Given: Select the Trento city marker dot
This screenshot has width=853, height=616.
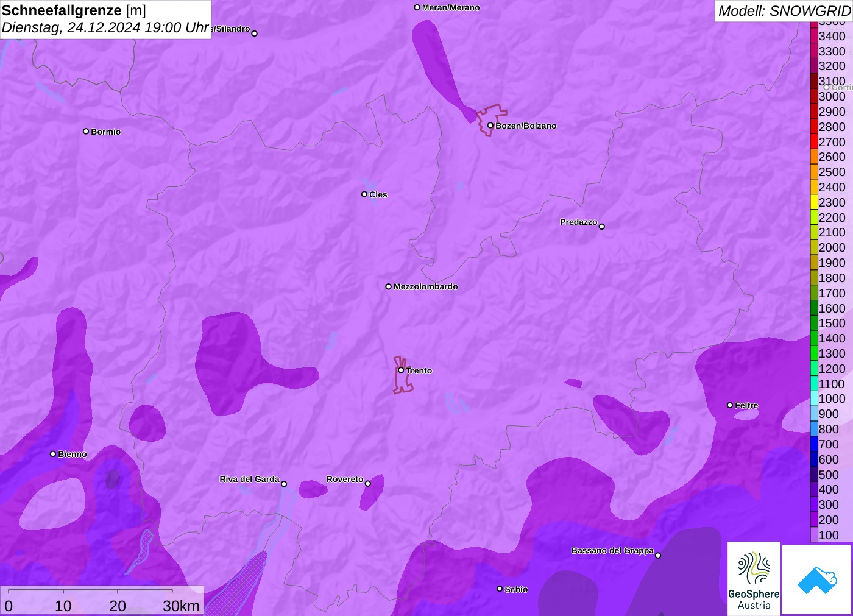Looking at the screenshot, I should pos(401,370).
